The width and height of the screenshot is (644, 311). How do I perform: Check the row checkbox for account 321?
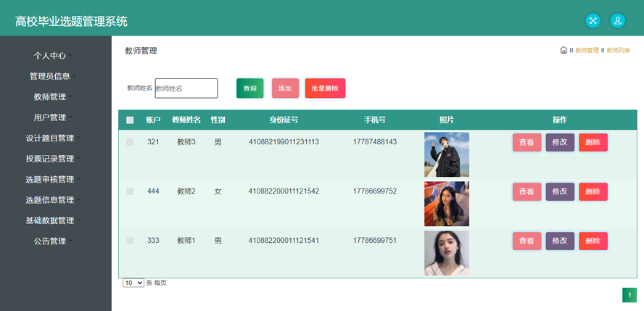click(130, 143)
